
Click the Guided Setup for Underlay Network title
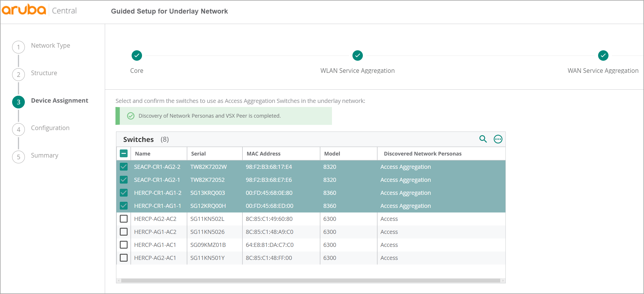point(169,11)
